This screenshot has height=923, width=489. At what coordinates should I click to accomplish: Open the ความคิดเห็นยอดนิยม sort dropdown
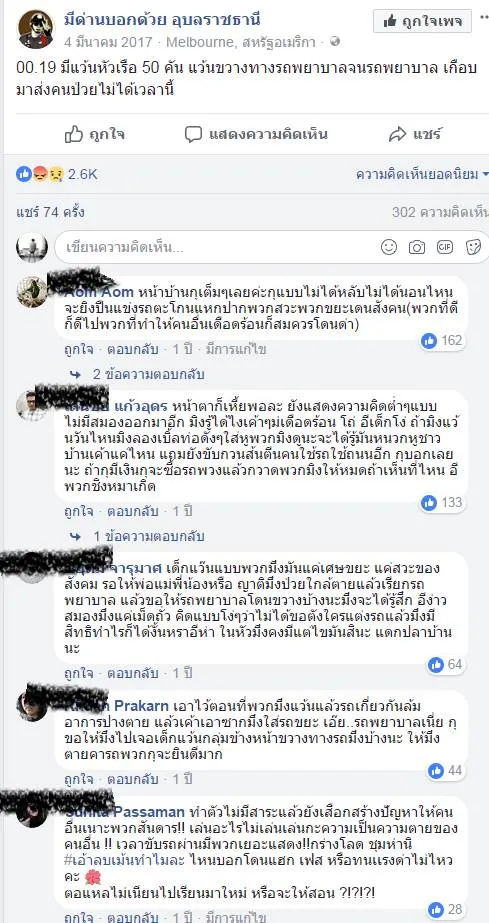(422, 174)
